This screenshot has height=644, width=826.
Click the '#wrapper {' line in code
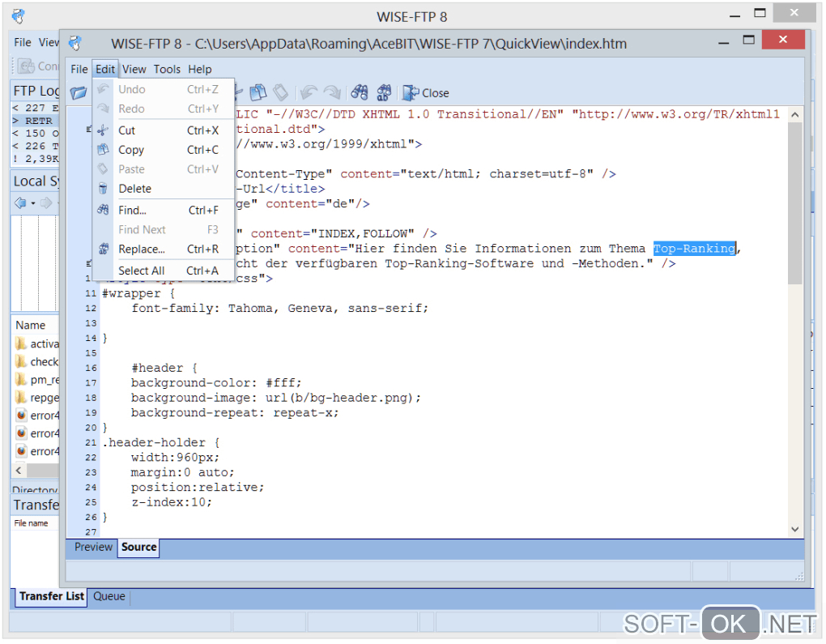138,293
